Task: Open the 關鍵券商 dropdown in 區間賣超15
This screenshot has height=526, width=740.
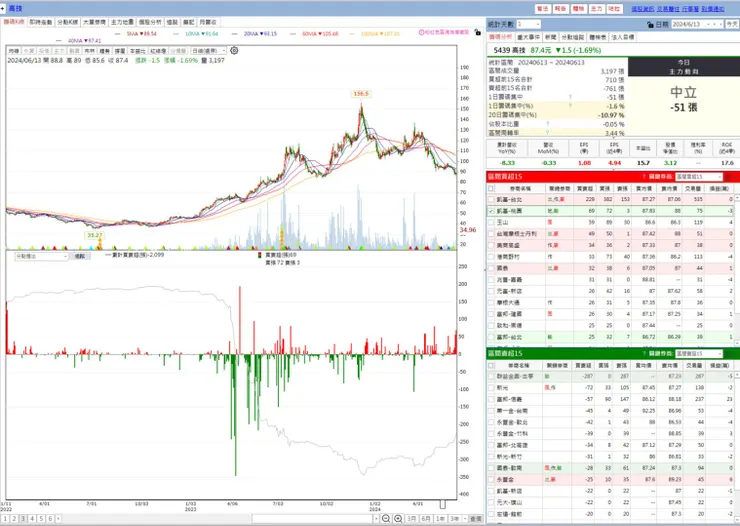Action: coord(698,353)
